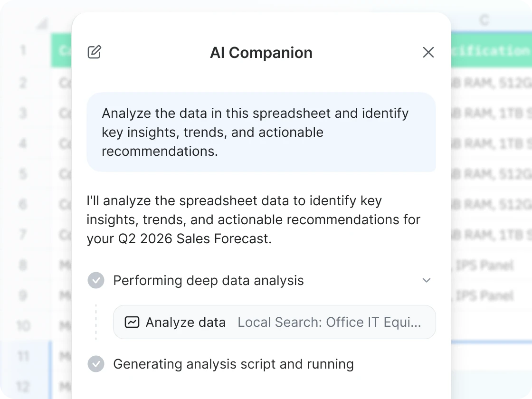Viewport: 532px width, 399px height.
Task: Select the user's analysis prompt bubble
Action: click(x=261, y=132)
